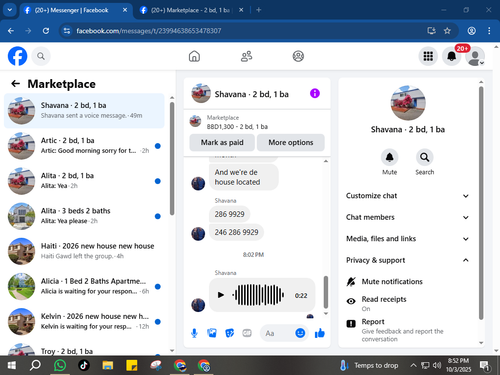Click conversation list scrollbar

point(172,158)
